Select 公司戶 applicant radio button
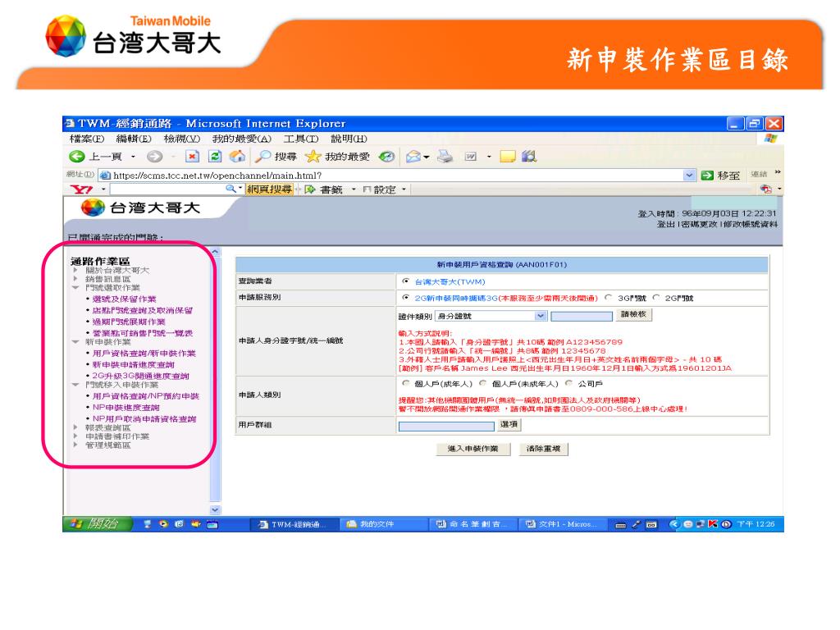Viewport: 840px width, 630px height. pyautogui.click(x=568, y=383)
